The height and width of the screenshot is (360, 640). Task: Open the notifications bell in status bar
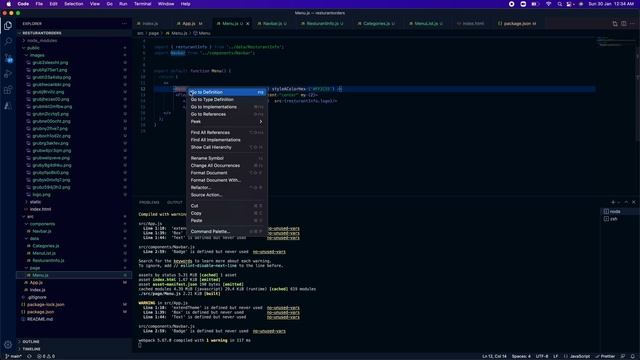(632, 356)
